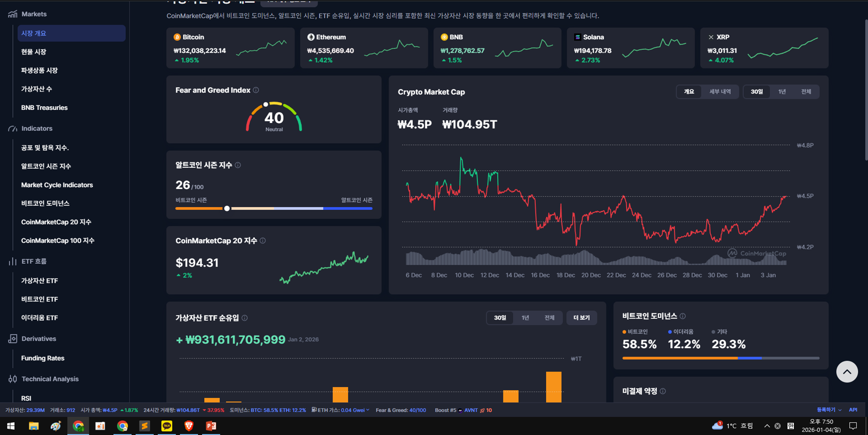Open Sublime Text from the taskbar
Screen dimensions: 868x435
[144, 426]
